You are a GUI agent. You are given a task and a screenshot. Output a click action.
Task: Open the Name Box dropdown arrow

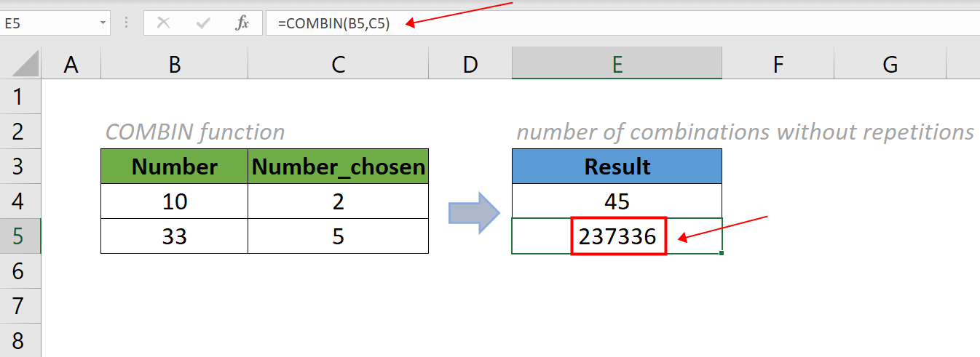(x=102, y=23)
